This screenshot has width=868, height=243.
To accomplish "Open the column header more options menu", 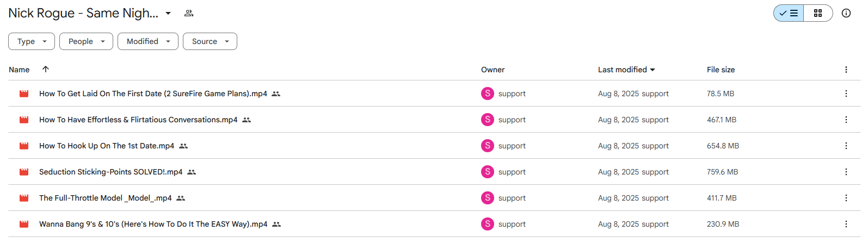I will point(846,70).
